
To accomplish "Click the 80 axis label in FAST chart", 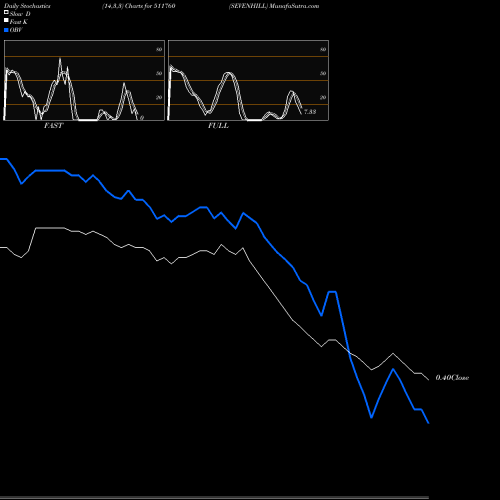I will (159, 49).
